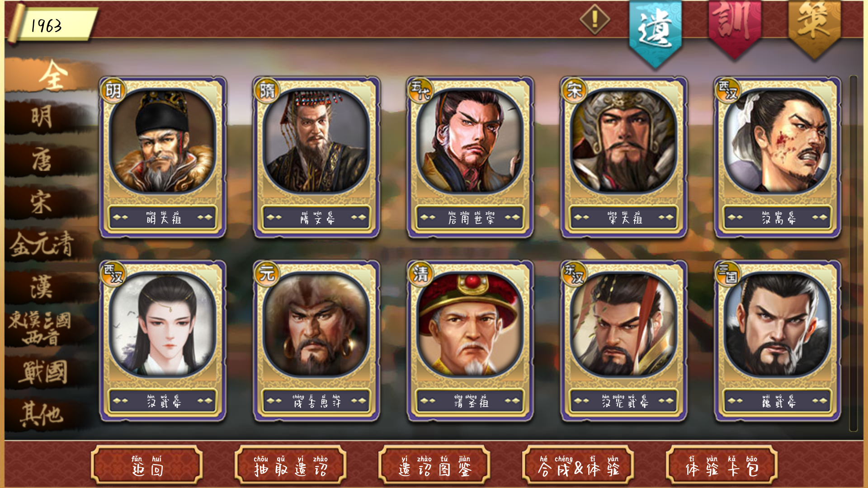This screenshot has height=488, width=868.
Task: Click the diamond exclamation alert icon
Action: 594,19
